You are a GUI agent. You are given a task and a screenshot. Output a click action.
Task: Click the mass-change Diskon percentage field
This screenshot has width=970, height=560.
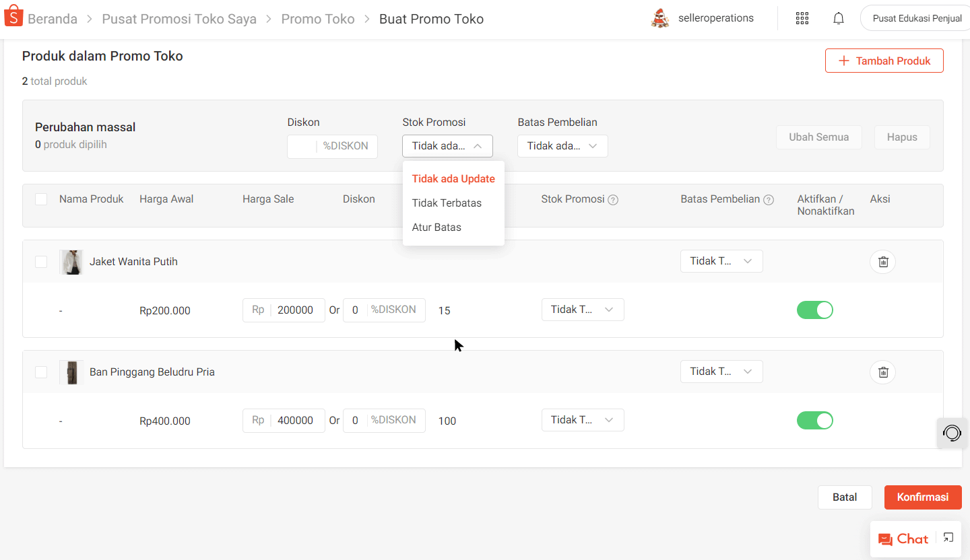coord(303,146)
